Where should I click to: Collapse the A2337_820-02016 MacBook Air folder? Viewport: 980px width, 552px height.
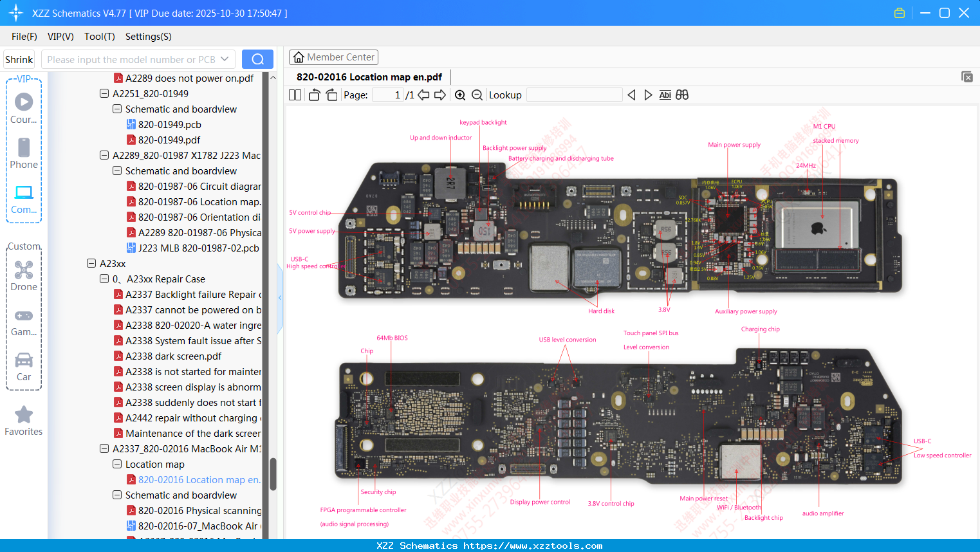click(104, 448)
